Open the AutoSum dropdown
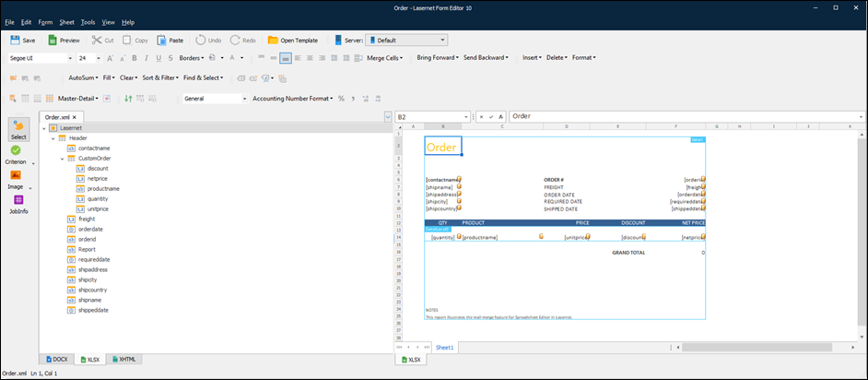Viewport: 868px width, 380px height. [83, 78]
